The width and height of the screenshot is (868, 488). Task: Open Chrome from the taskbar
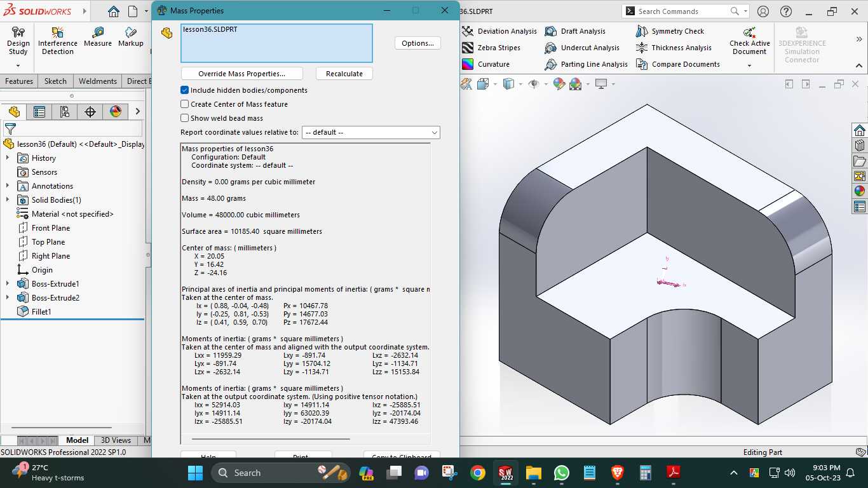[x=478, y=473]
